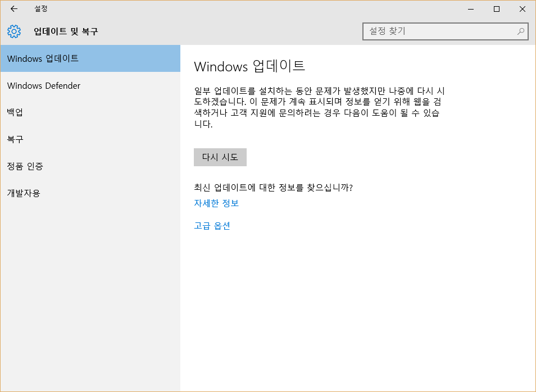Click the settings gear icon
Viewport: 536px width, 392px height.
click(14, 31)
